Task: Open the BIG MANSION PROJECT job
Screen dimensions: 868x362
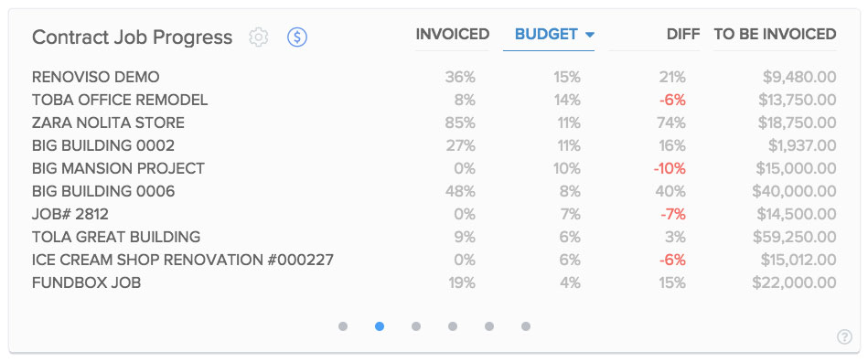Action: point(119,168)
